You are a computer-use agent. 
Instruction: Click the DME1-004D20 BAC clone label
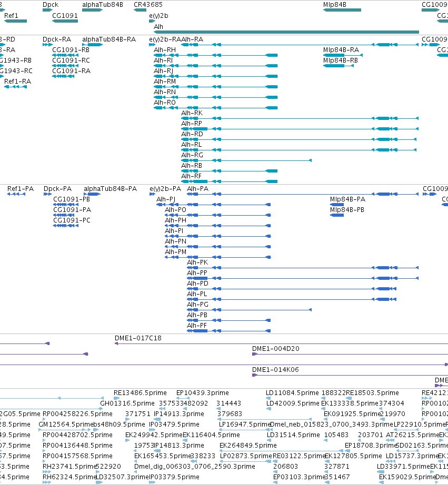[276, 349]
